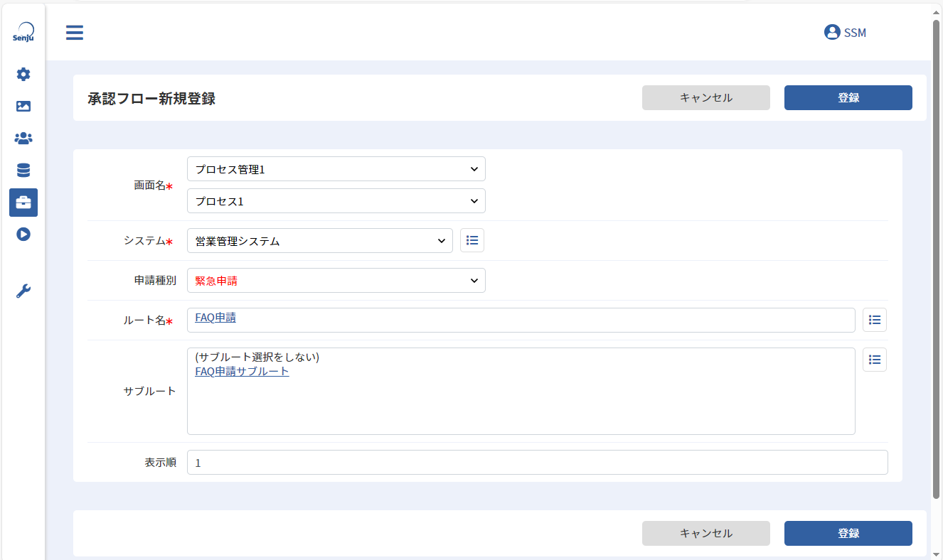The height and width of the screenshot is (560, 943).
Task: Click the bottom キャンセル button
Action: click(x=706, y=533)
